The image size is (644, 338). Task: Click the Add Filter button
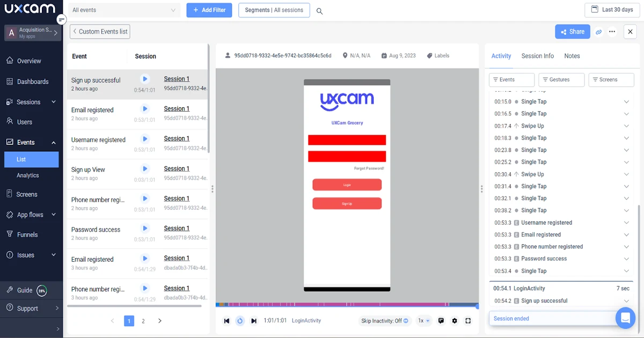pos(209,10)
